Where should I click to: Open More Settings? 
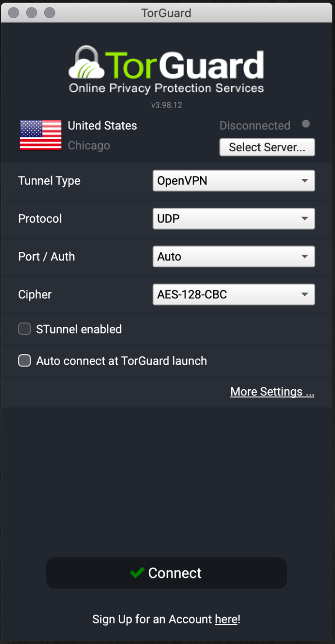pyautogui.click(x=272, y=392)
